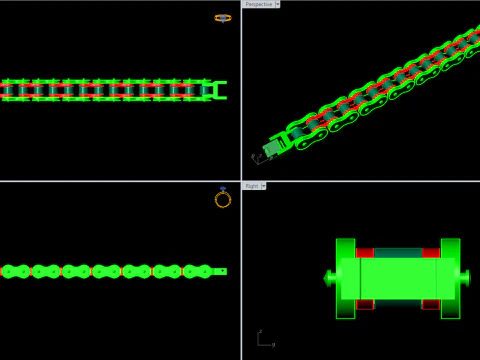
Task: Select the dark teal roller in Right viewport
Action: pyautogui.click(x=398, y=253)
